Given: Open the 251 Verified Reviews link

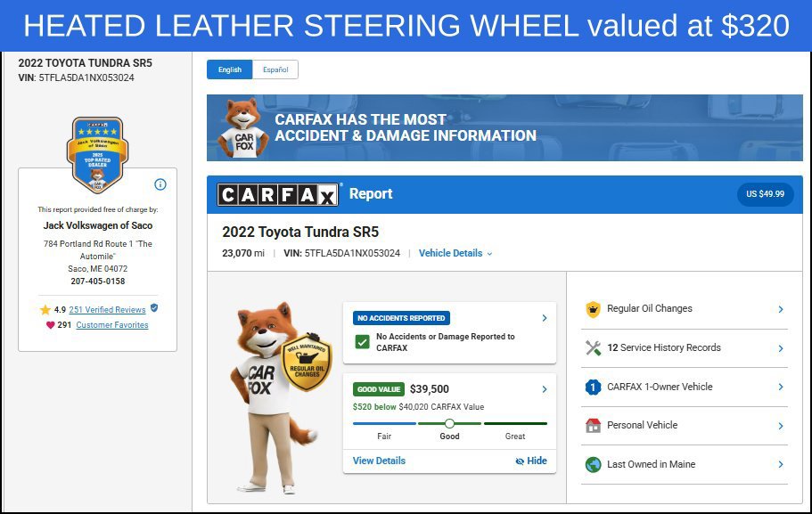Looking at the screenshot, I should click(107, 309).
